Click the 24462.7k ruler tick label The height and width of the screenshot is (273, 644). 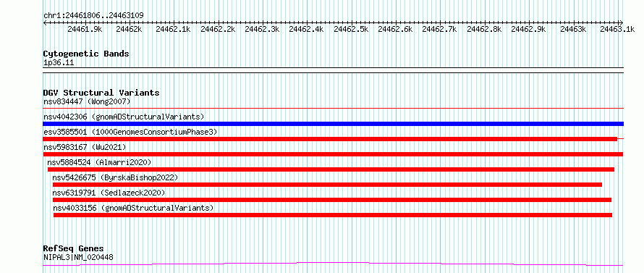pos(439,29)
